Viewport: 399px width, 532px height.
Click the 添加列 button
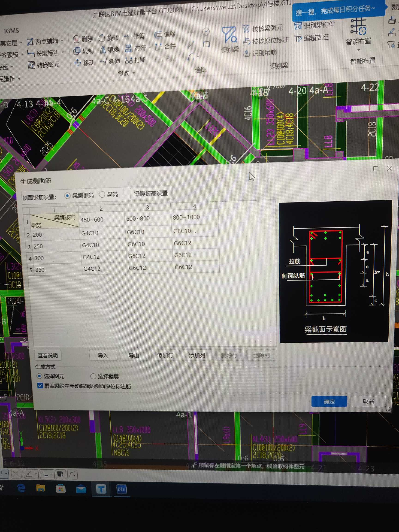(197, 355)
